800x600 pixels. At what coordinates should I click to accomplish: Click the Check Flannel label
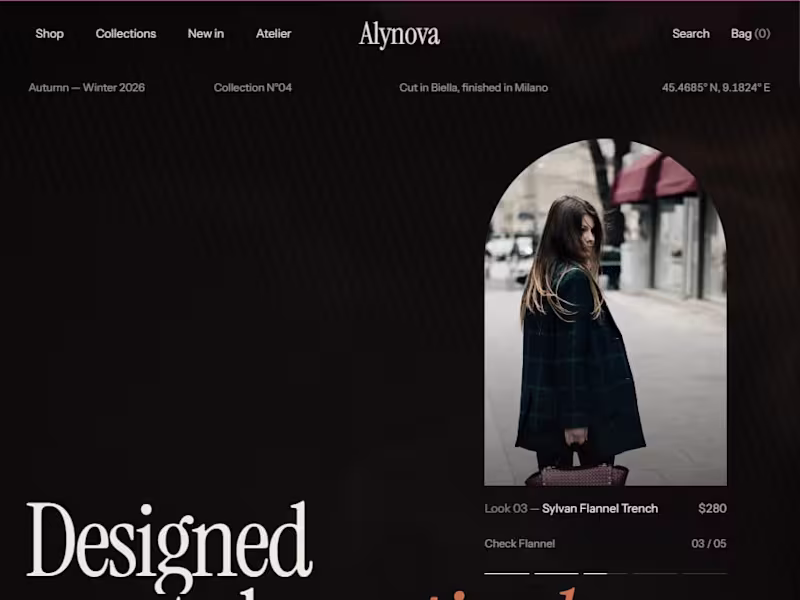click(x=519, y=544)
